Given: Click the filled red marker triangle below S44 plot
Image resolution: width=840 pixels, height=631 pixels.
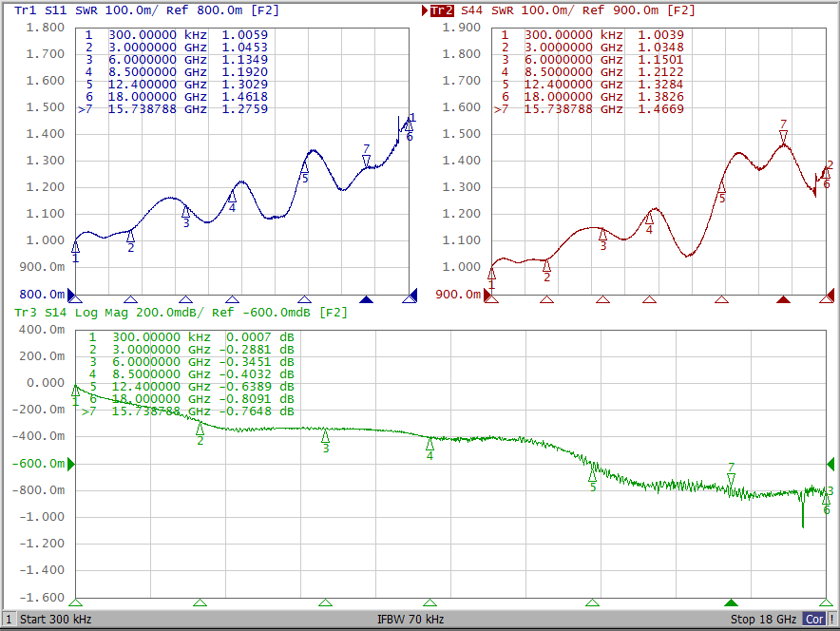Looking at the screenshot, I should click(783, 299).
